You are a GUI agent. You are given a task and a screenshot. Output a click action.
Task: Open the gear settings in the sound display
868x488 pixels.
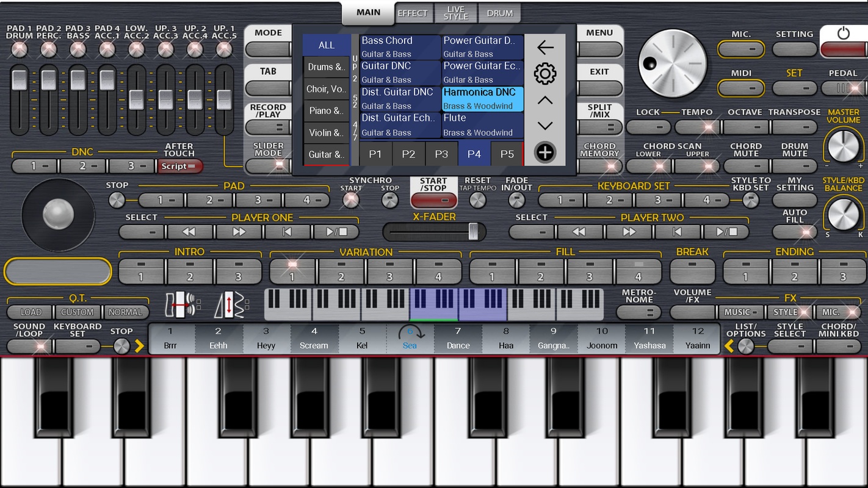(x=544, y=74)
